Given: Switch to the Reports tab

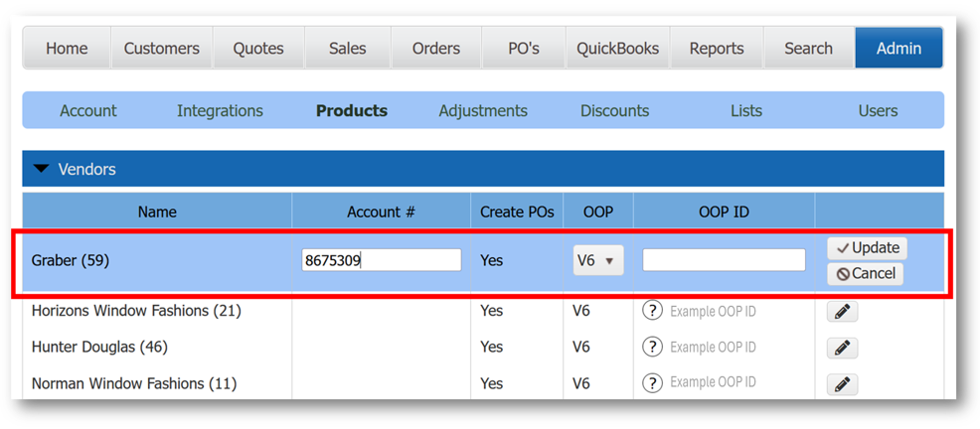Looking at the screenshot, I should [717, 48].
